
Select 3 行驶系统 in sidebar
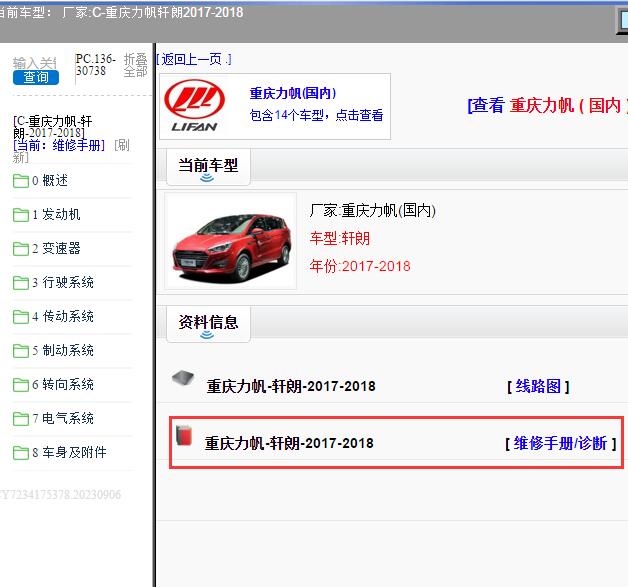[x=62, y=283]
